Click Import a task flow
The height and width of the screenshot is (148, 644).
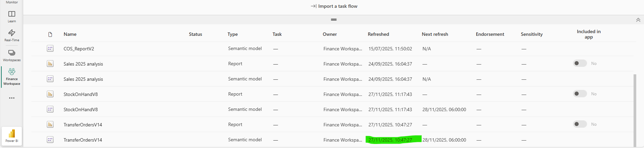click(334, 6)
